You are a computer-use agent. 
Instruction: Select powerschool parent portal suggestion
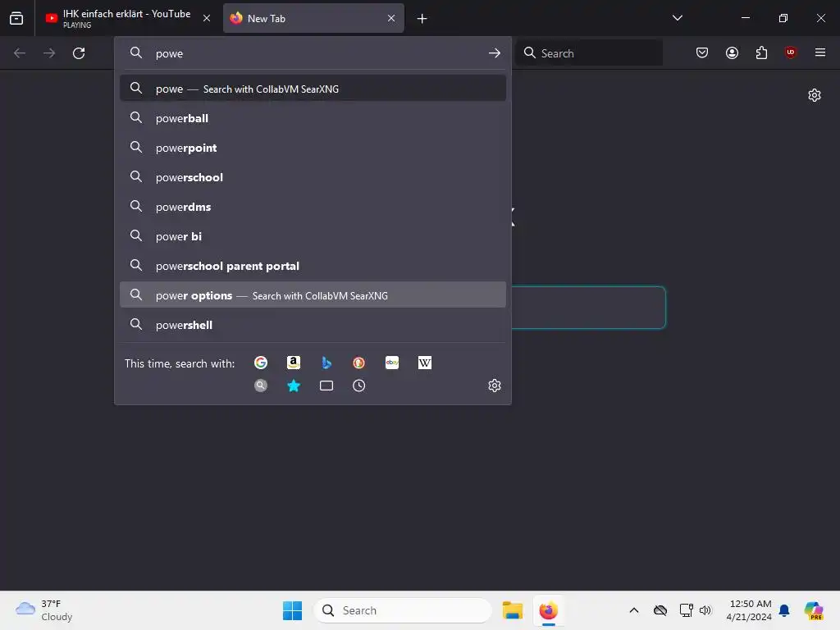[313, 265]
